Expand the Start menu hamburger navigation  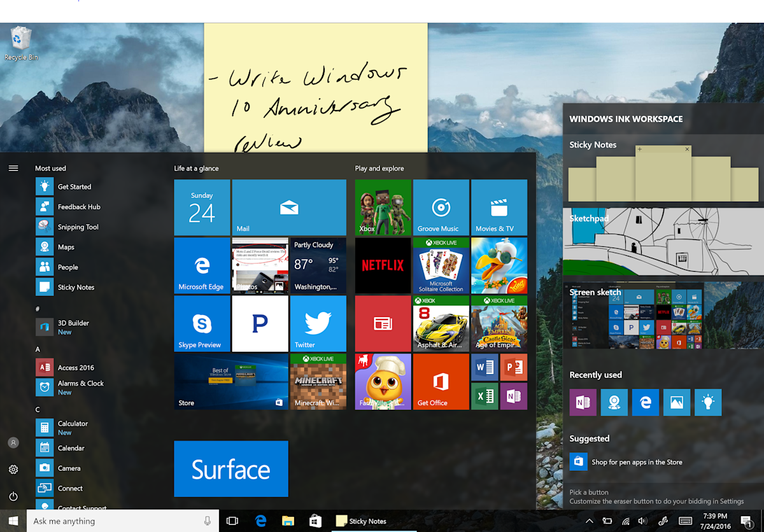(x=13, y=168)
